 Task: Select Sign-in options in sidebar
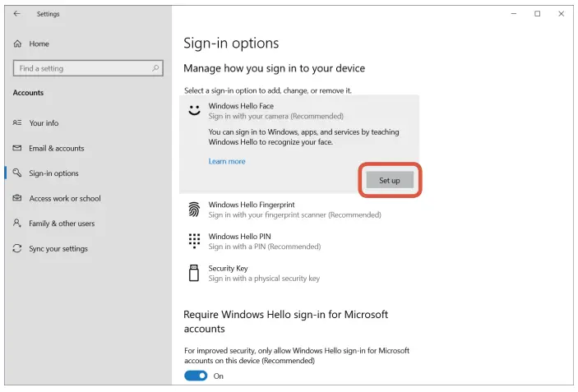(53, 173)
